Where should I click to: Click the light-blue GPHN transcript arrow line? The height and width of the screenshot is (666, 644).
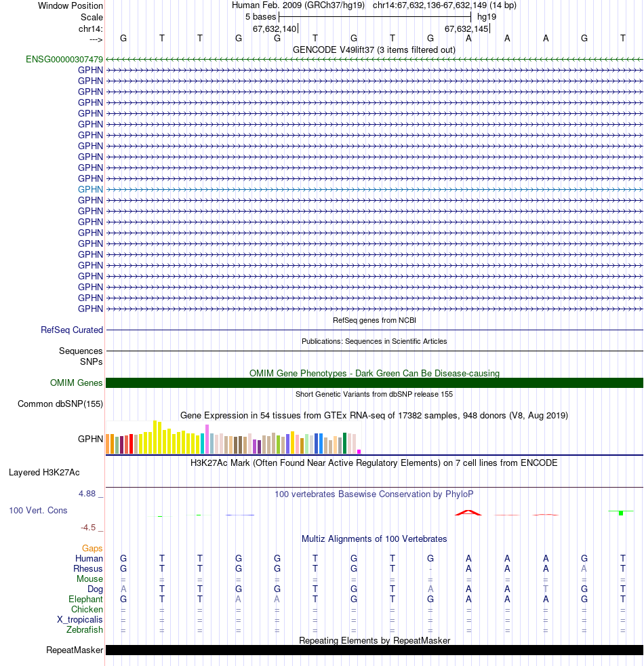pyautogui.click(x=374, y=189)
